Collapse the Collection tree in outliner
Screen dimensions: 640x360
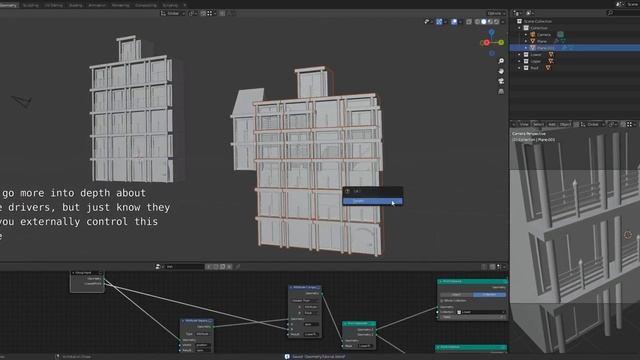(x=520, y=28)
